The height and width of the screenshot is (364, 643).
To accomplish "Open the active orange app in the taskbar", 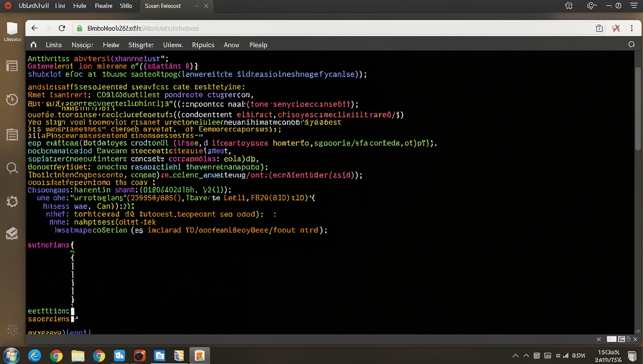I will [200, 356].
